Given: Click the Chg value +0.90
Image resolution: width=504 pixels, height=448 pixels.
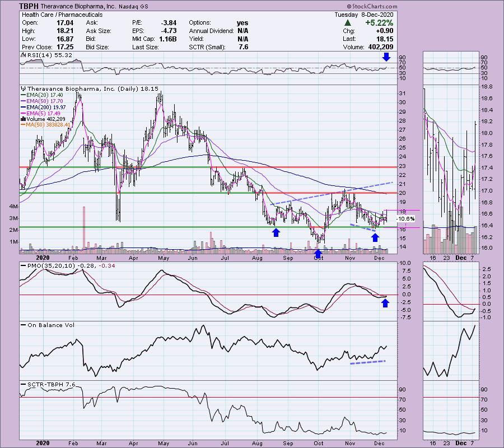Looking at the screenshot, I should pyautogui.click(x=384, y=31).
